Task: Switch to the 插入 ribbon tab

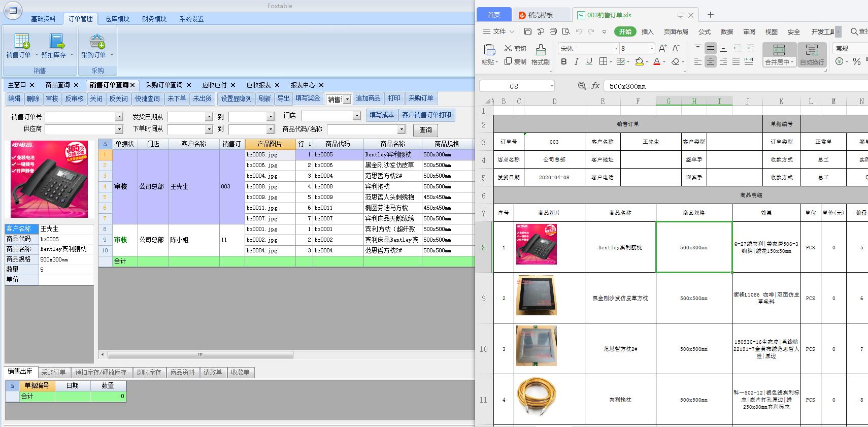Action: coord(647,31)
